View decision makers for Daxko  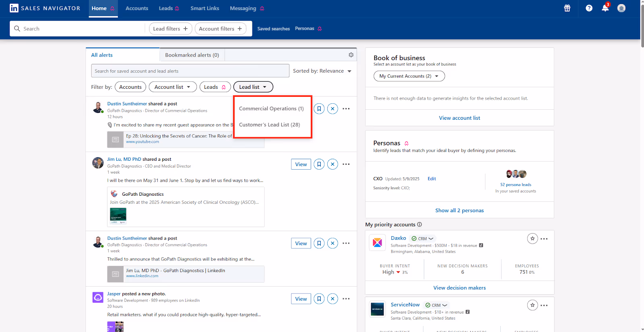(x=459, y=288)
